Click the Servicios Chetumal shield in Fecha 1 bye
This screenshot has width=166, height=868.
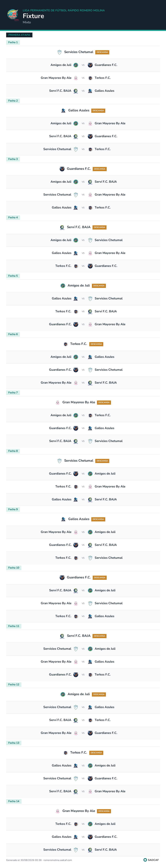click(59, 52)
